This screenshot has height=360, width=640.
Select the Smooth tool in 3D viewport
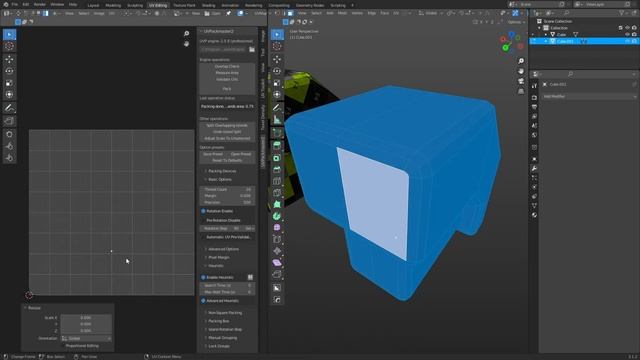pyautogui.click(x=277, y=228)
